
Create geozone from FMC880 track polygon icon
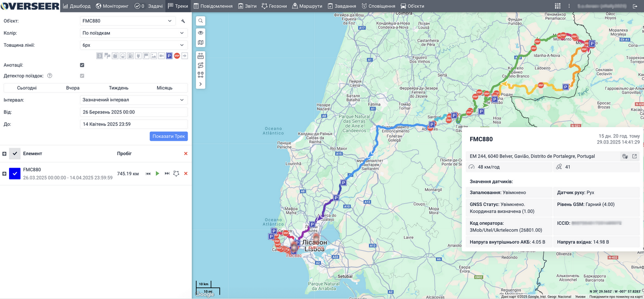point(176,174)
